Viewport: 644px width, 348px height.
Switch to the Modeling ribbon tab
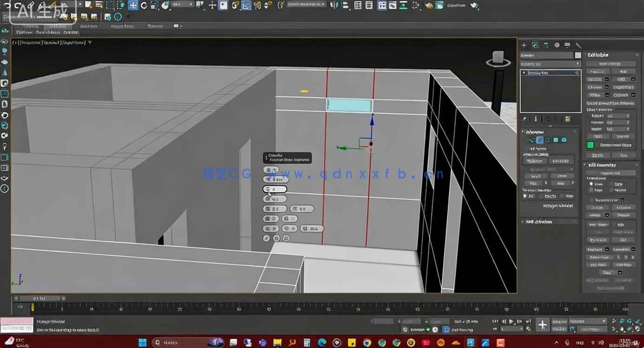32,26
